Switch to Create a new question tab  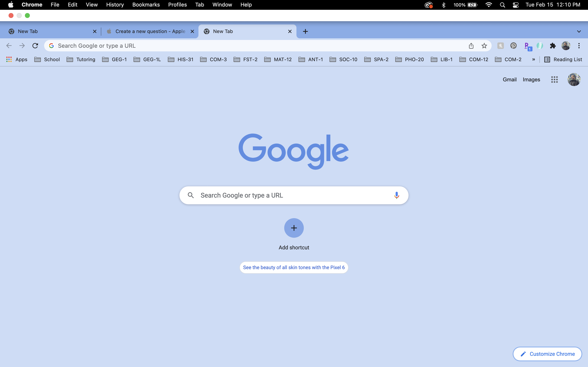pyautogui.click(x=150, y=31)
